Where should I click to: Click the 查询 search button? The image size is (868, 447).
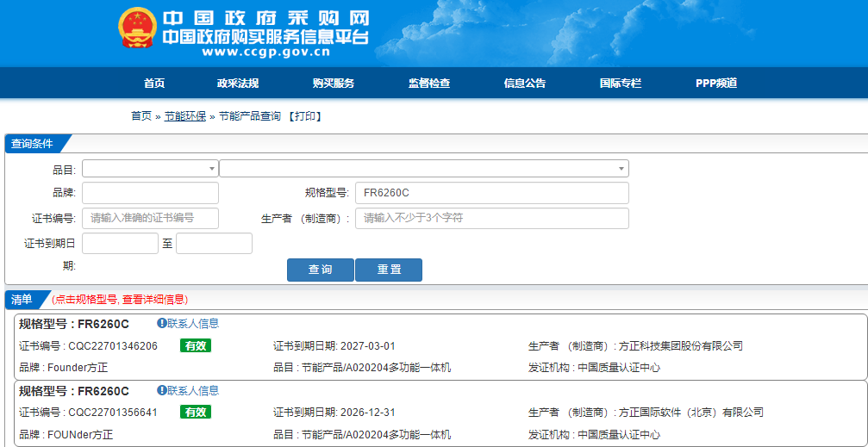321,270
